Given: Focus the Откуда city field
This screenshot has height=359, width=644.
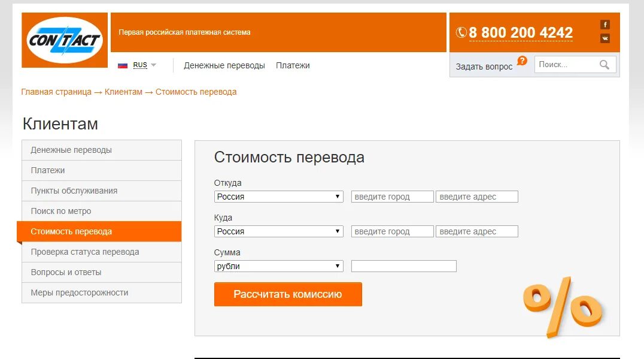Looking at the screenshot, I should coord(392,197).
